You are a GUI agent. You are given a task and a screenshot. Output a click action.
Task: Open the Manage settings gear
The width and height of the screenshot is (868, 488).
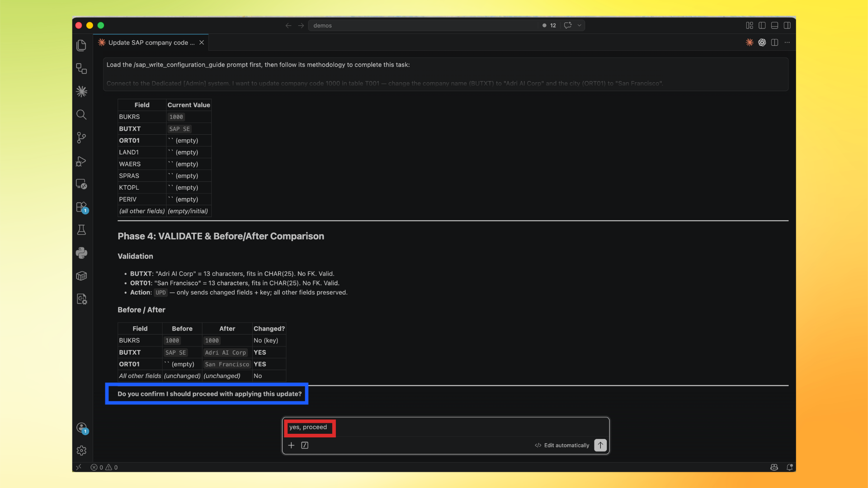[x=81, y=450]
